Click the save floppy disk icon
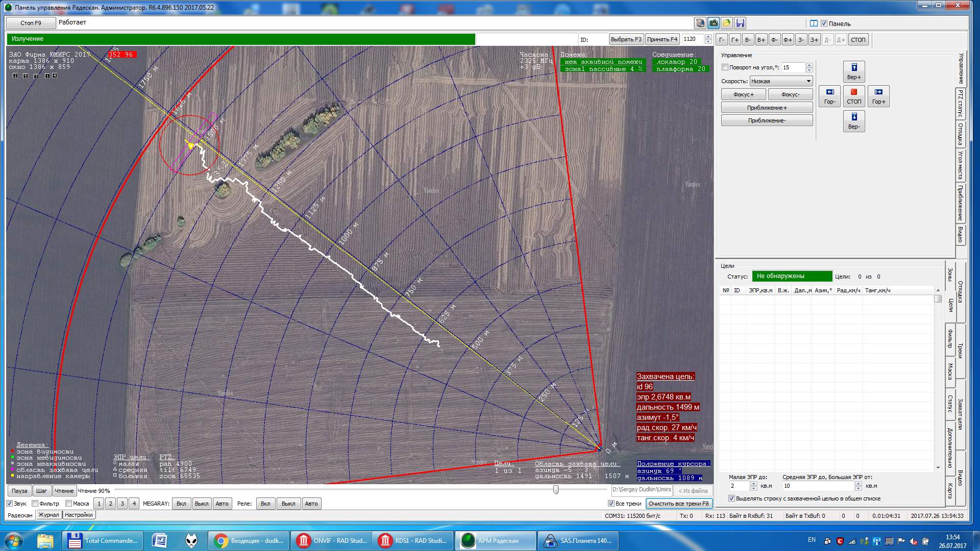This screenshot has height=551, width=980. tap(741, 23)
